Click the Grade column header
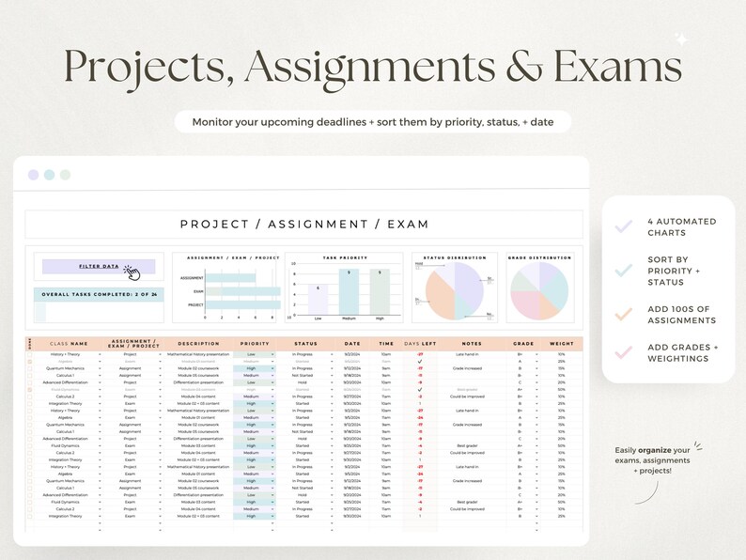 click(x=523, y=344)
